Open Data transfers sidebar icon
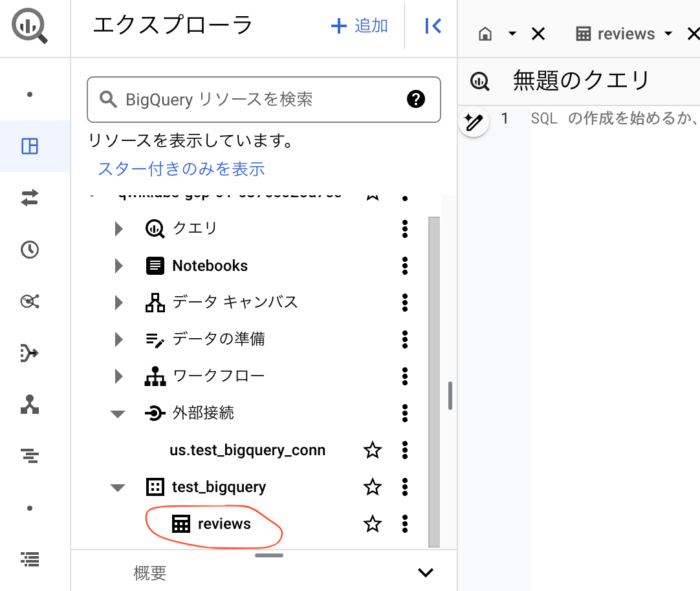 pos(30,198)
